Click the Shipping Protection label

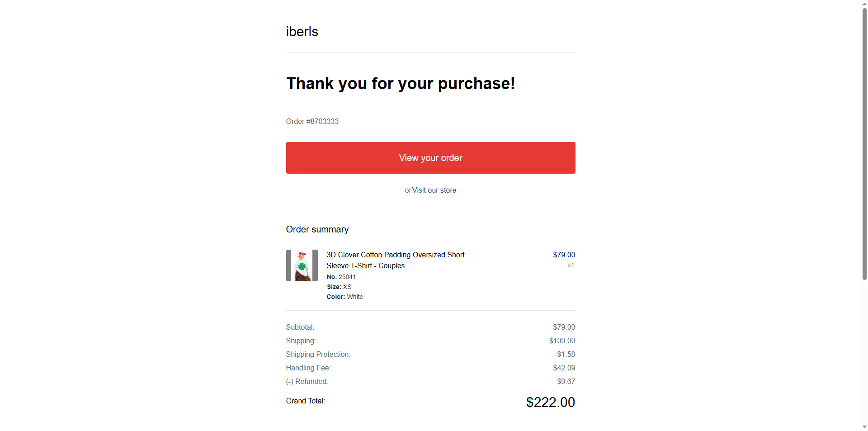[x=318, y=355]
